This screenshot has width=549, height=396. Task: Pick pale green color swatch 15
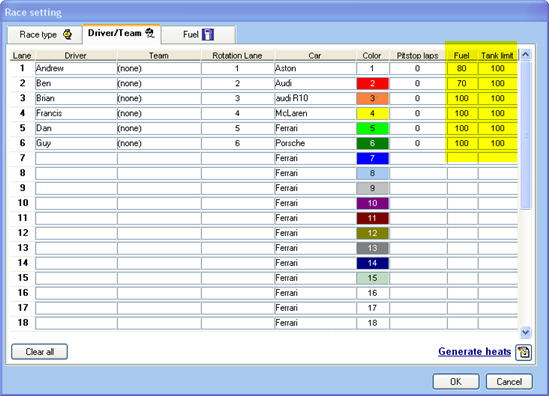pyautogui.click(x=373, y=278)
